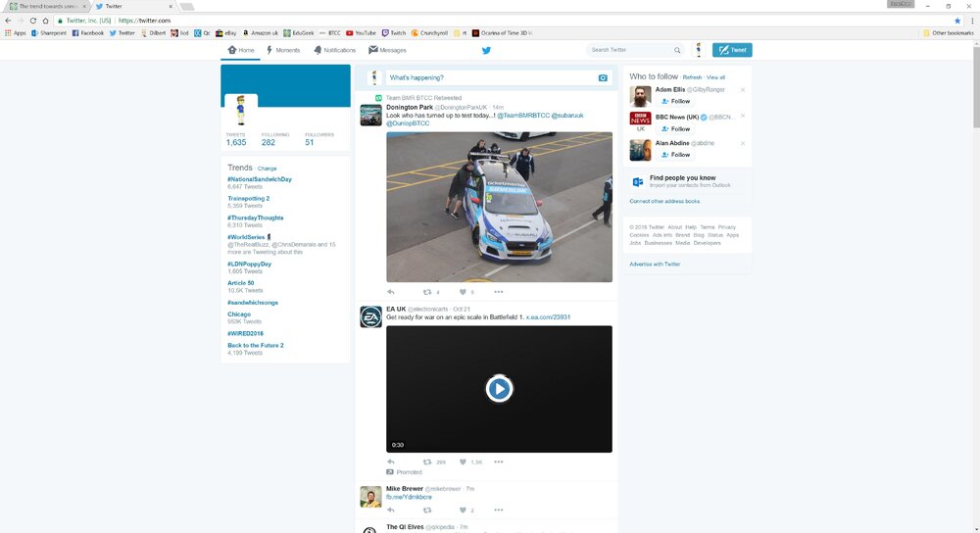View the 51 Followers count
Screen dimensions: 980x533
click(x=318, y=139)
